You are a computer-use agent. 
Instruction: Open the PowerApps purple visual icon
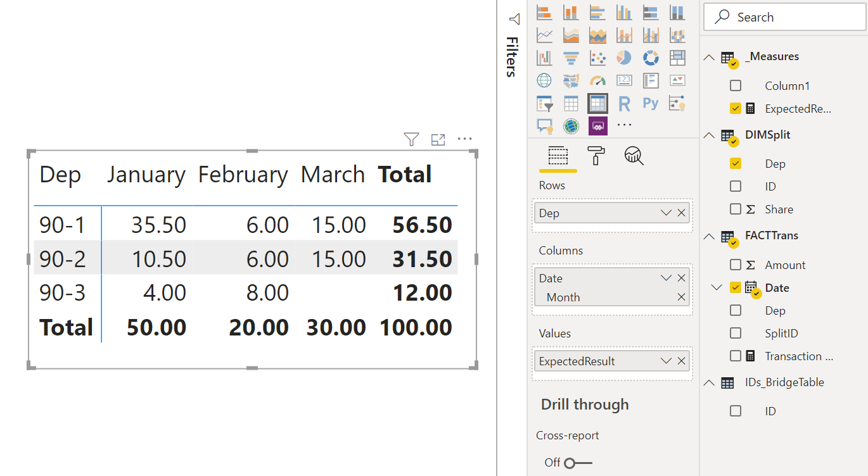(597, 126)
